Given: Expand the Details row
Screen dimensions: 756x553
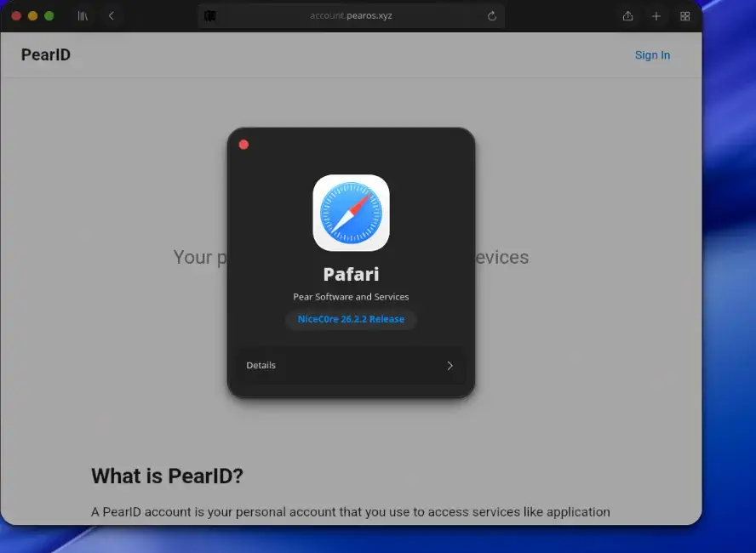Looking at the screenshot, I should click(x=351, y=366).
